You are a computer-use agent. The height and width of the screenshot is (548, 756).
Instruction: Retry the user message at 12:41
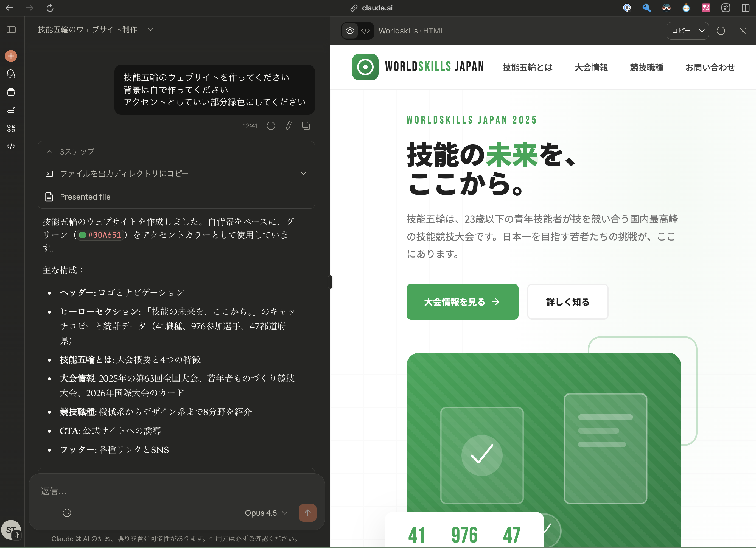[x=271, y=126]
